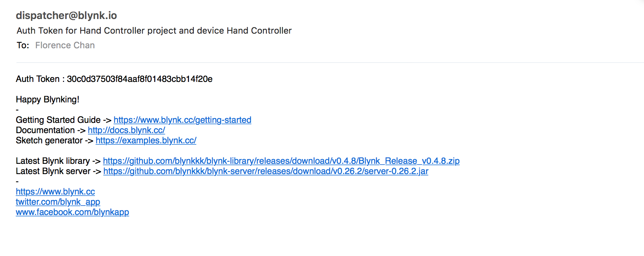Open the https://www.blynk.cc link
This screenshot has height=256, width=644.
(x=55, y=192)
